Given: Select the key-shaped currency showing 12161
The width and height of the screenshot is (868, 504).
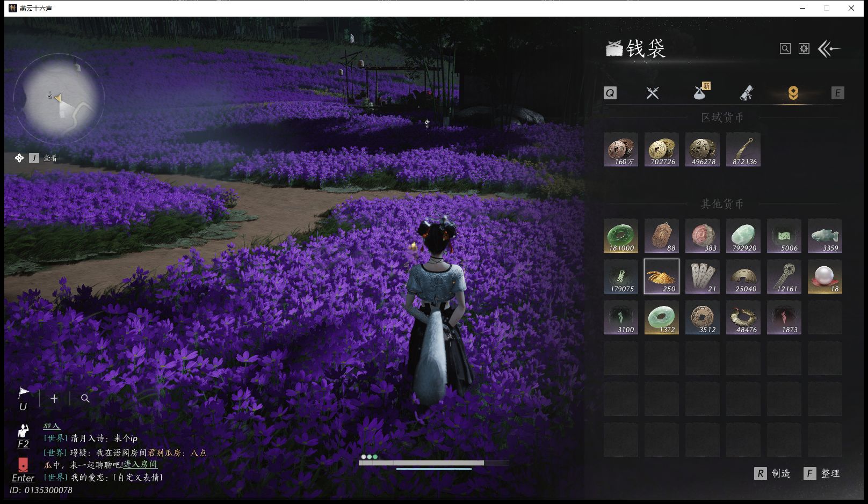Looking at the screenshot, I should pos(784,276).
